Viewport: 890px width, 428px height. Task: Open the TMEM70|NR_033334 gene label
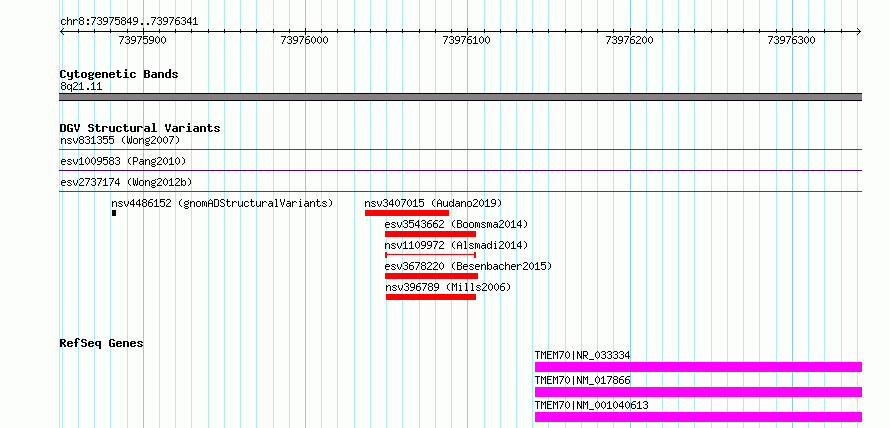tap(582, 355)
